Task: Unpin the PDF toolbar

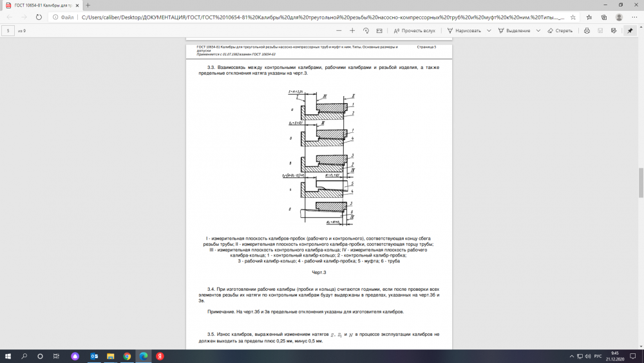Action: [x=630, y=31]
